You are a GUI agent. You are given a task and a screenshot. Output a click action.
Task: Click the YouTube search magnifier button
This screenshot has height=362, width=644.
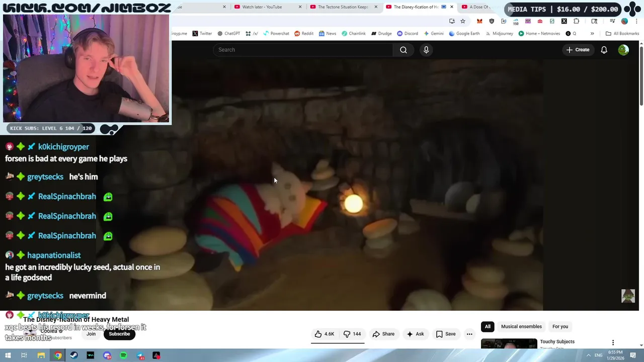tap(404, 50)
